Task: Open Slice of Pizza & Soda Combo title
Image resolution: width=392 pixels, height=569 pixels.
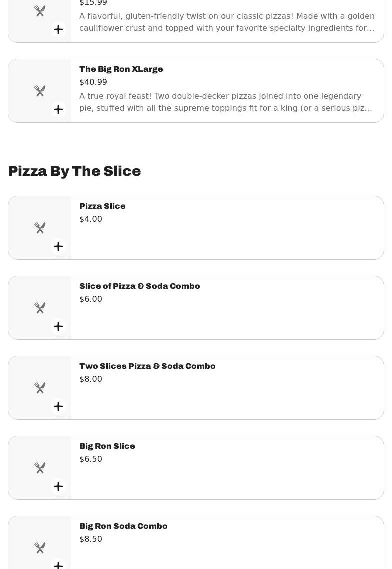Action: [139, 286]
